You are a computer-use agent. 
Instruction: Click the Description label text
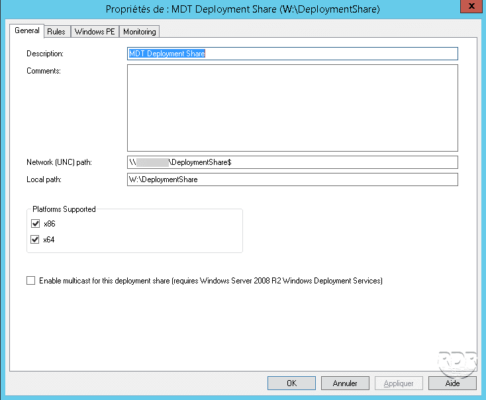pos(45,54)
